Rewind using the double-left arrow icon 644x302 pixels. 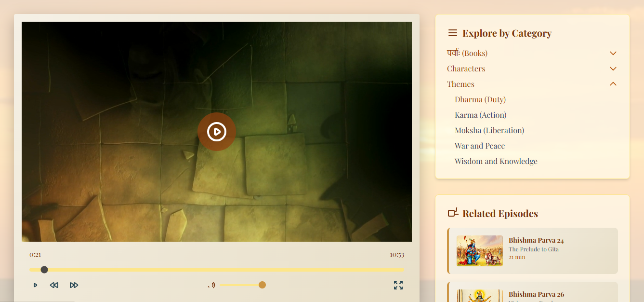(54, 285)
